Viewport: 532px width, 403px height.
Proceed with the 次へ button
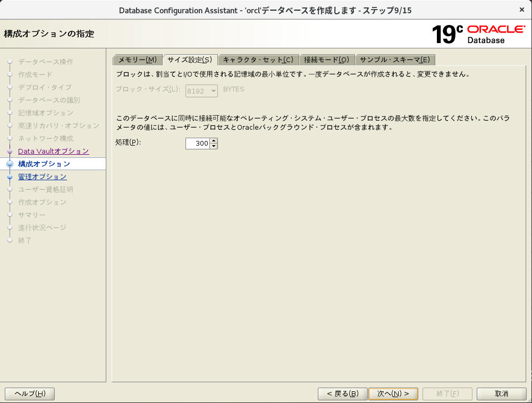click(393, 393)
